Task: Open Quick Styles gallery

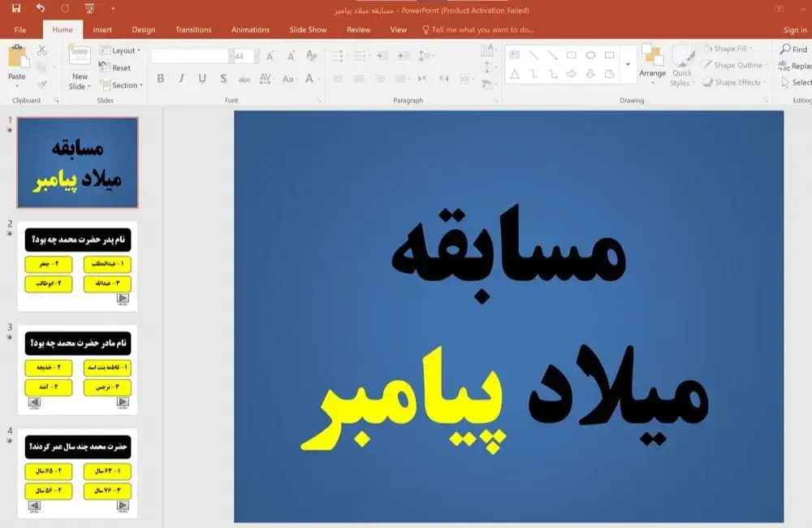Action: (681, 67)
